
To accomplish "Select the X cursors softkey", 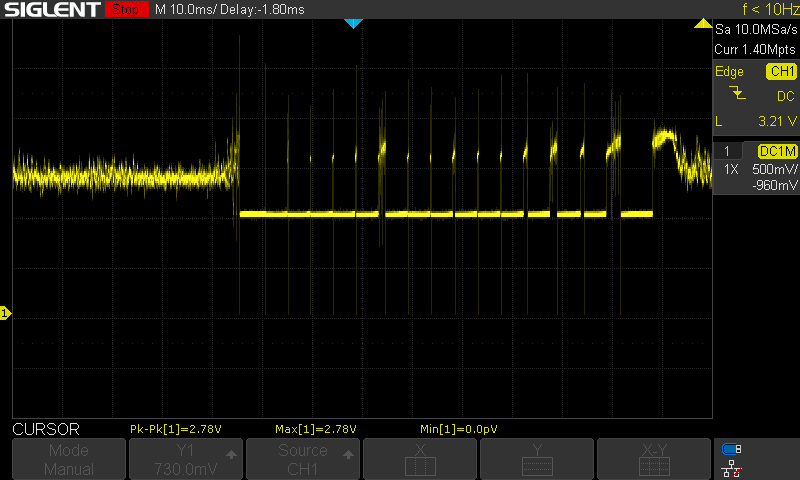I will [420, 459].
